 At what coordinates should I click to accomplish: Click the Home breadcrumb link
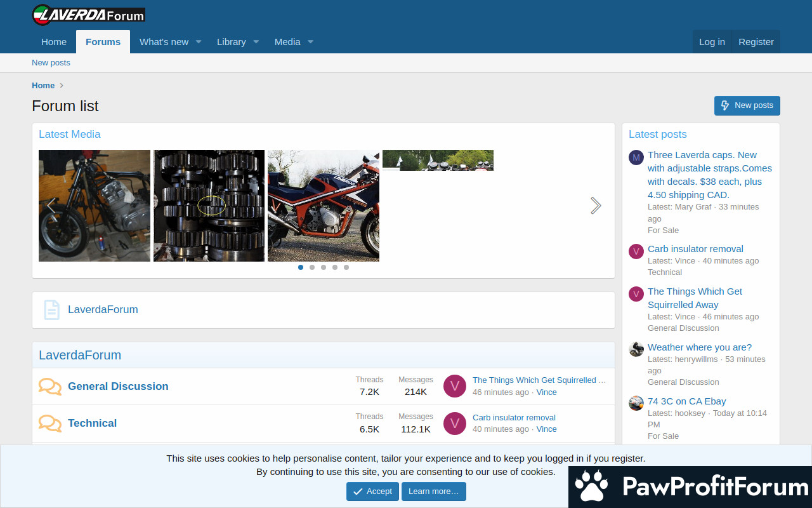[x=43, y=86]
